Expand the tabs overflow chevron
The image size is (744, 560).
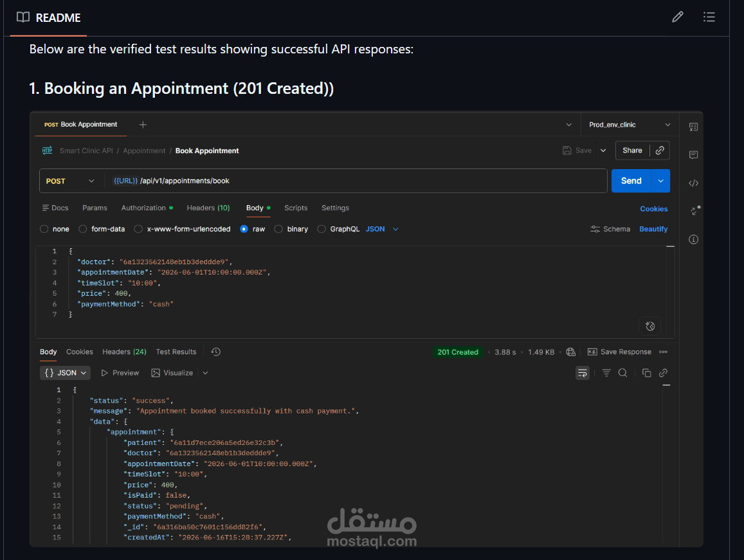coord(568,125)
